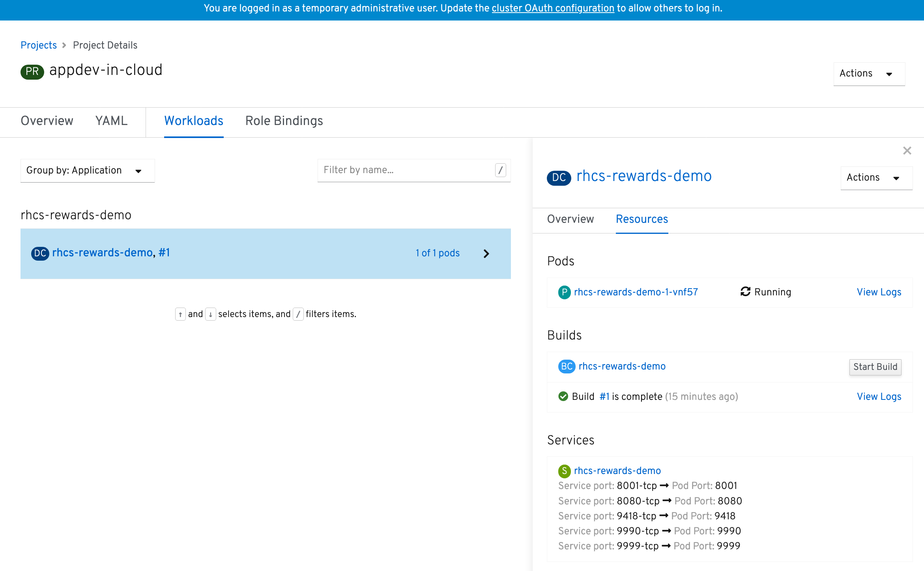Focus the Filter by name field
The width and height of the screenshot is (924, 571).
coord(406,170)
